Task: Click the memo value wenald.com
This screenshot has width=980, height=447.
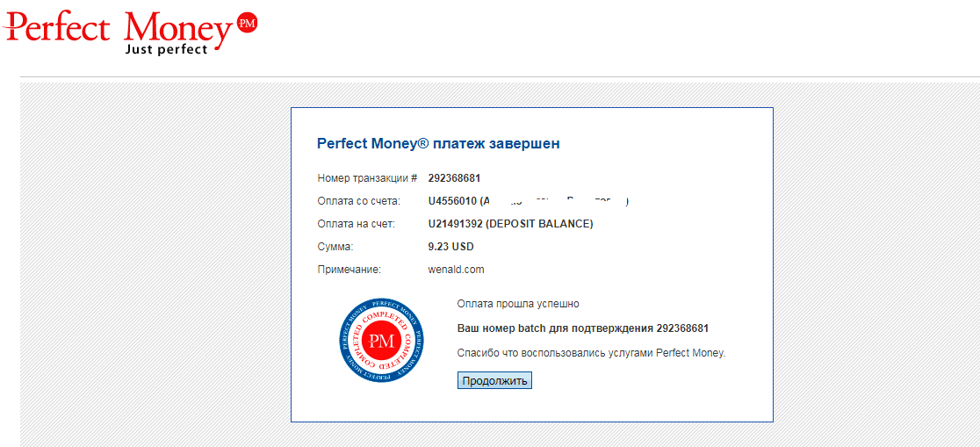Action: click(x=457, y=270)
